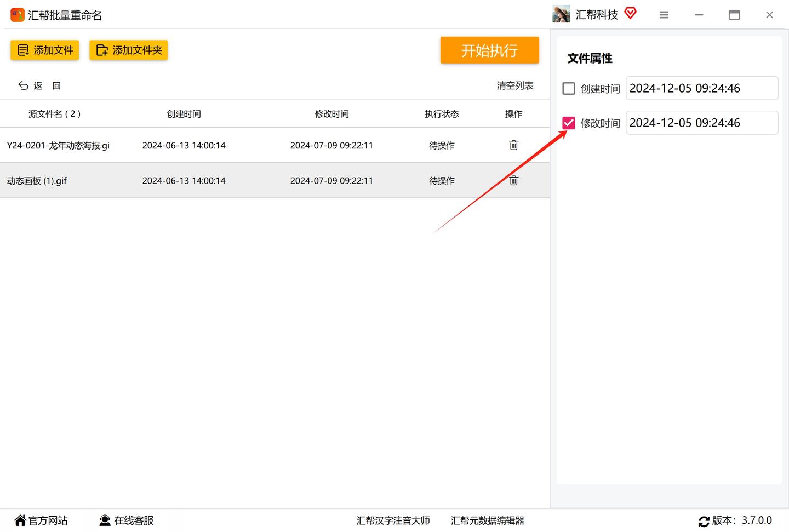Enable the 创建时间 checkbox
The height and width of the screenshot is (532, 789).
coord(569,88)
